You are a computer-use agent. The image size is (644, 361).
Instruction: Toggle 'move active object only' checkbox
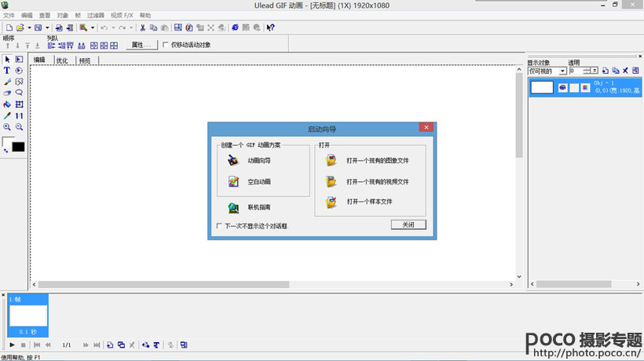(x=165, y=45)
